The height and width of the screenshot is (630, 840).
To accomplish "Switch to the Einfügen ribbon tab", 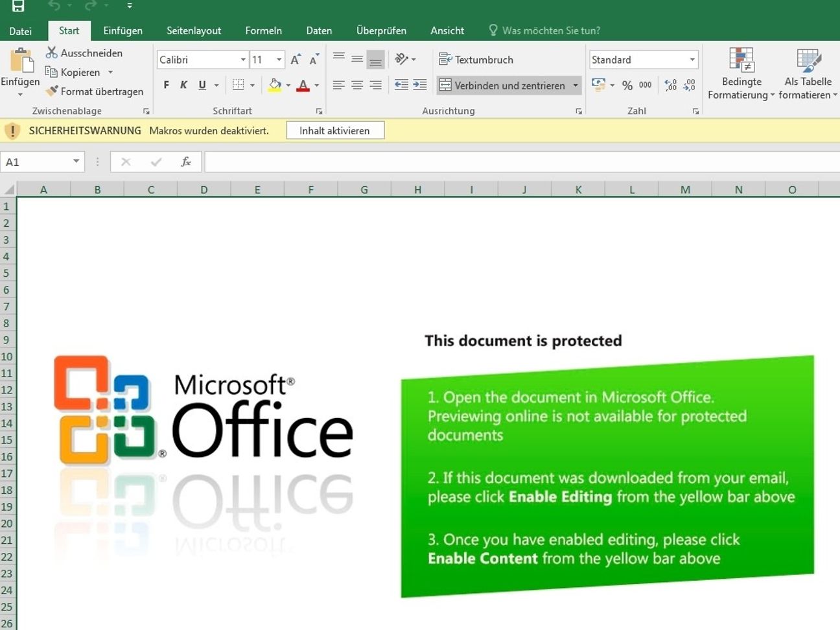I will pyautogui.click(x=122, y=30).
